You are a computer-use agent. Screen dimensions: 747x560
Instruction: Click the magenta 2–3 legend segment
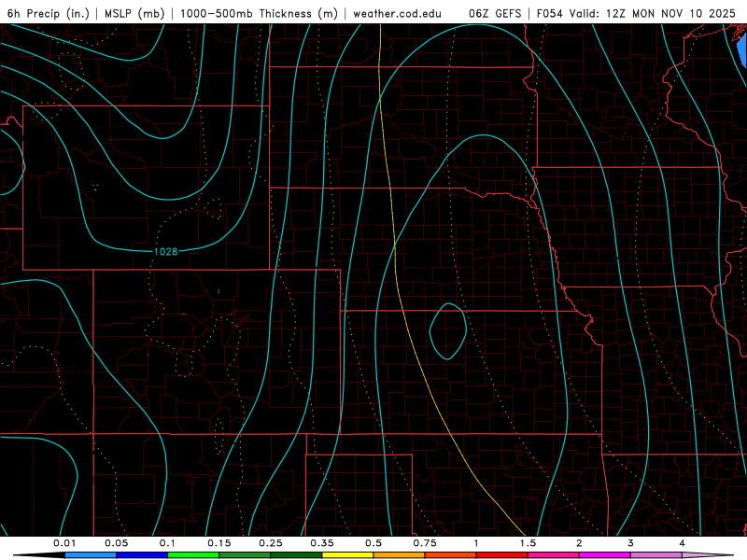pyautogui.click(x=605, y=555)
